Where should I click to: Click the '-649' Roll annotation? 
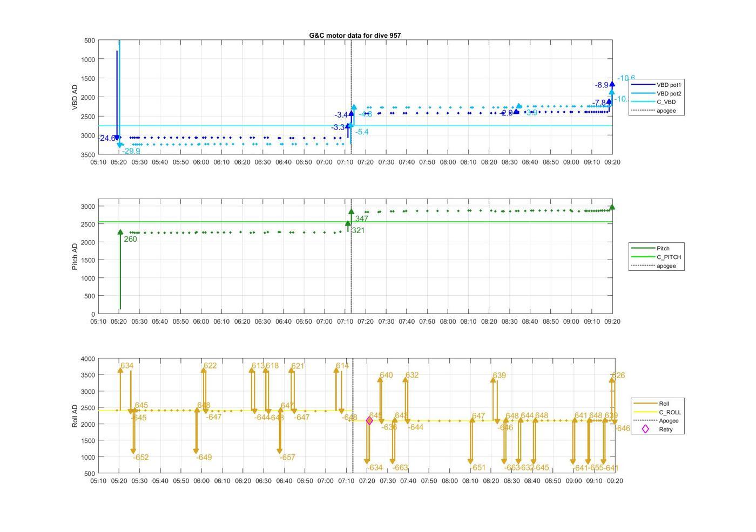click(204, 458)
